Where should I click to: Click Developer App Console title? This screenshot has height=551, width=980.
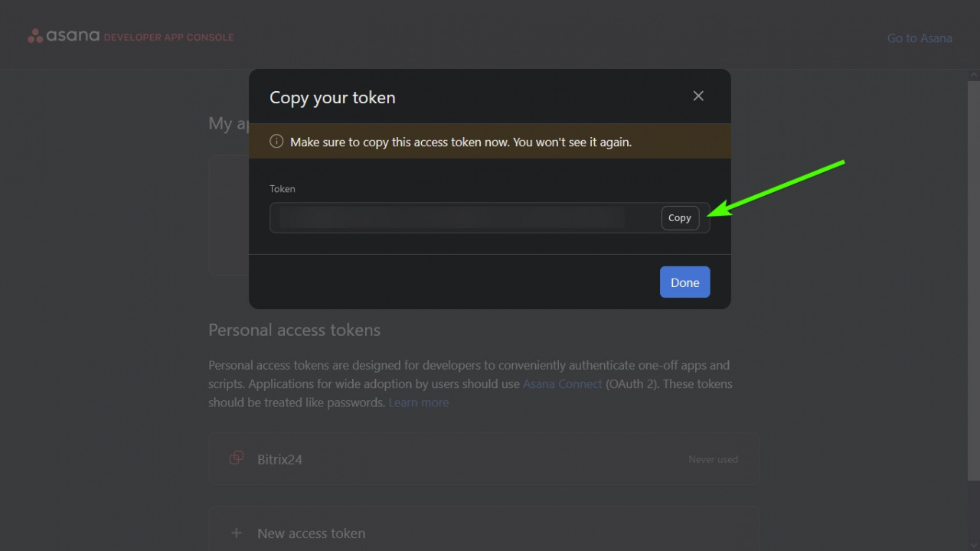(168, 37)
